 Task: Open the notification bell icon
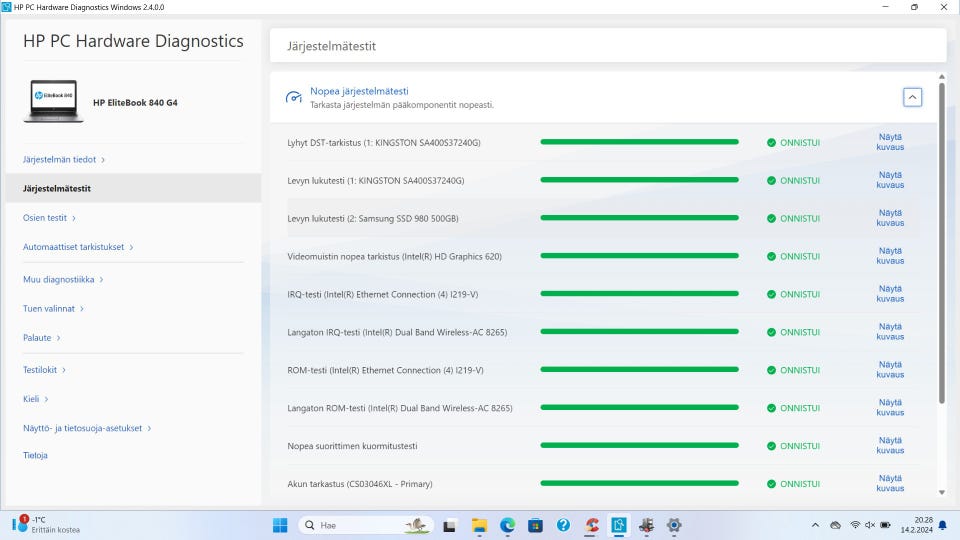(x=943, y=525)
